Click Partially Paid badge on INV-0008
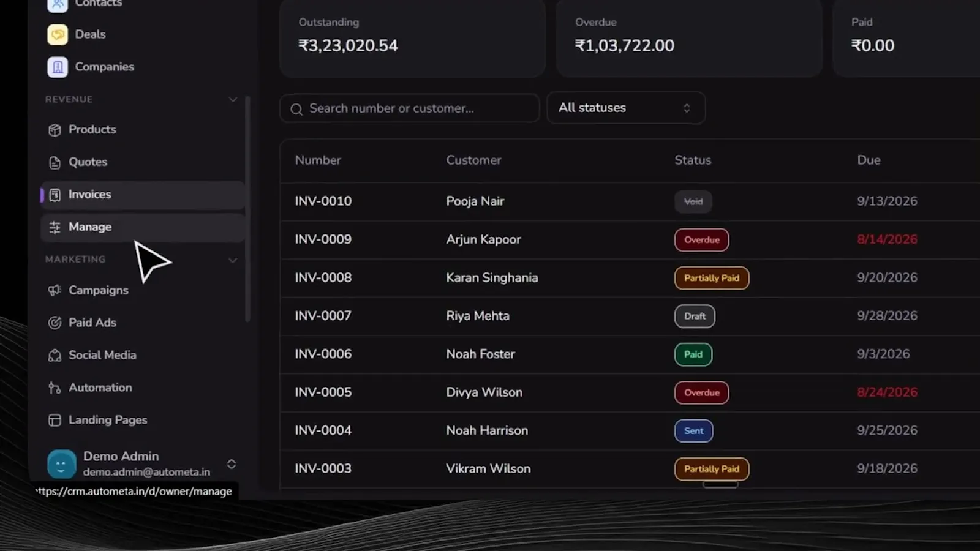Image resolution: width=980 pixels, height=551 pixels. pos(712,278)
